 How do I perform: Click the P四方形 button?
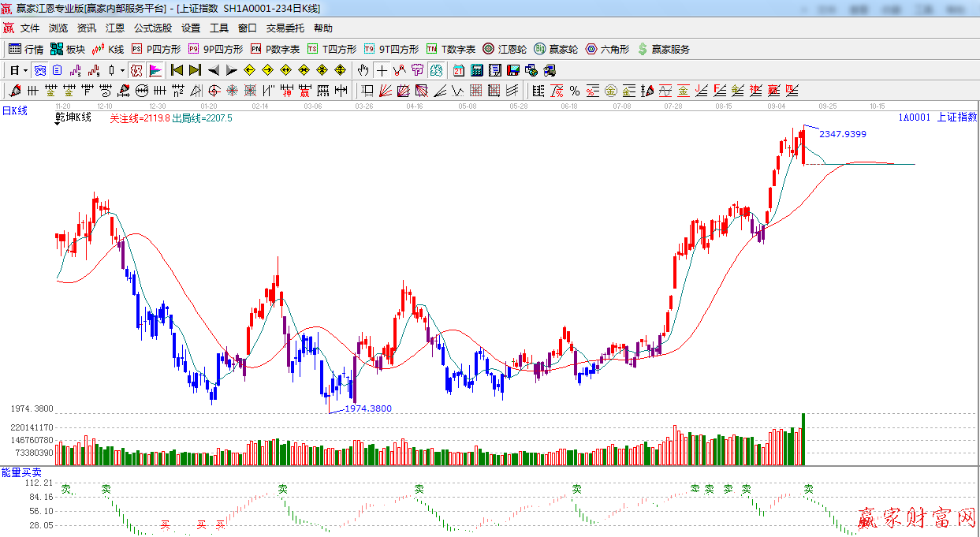click(x=155, y=49)
